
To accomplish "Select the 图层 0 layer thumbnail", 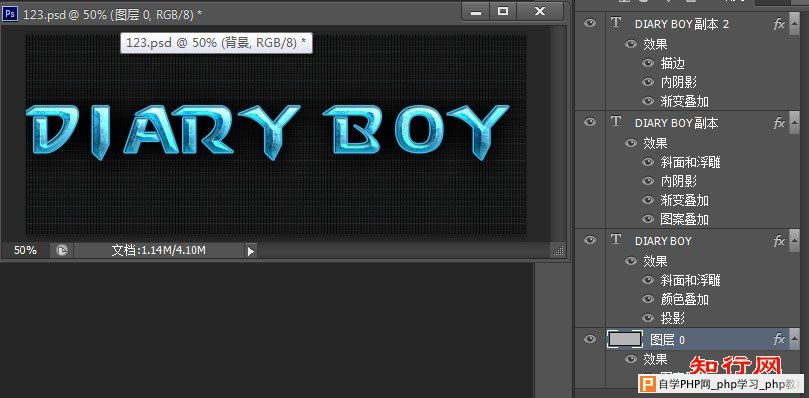I will tap(625, 339).
